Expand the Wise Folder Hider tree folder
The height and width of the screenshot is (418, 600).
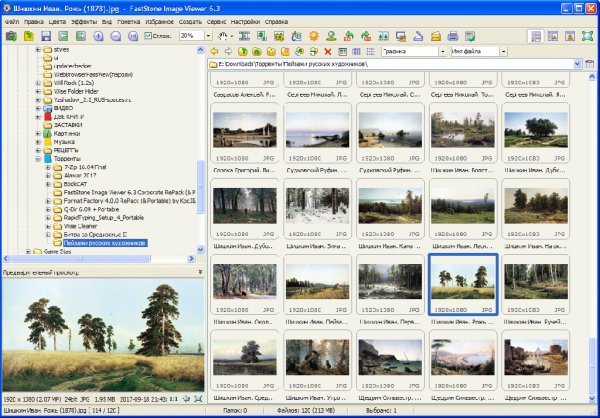click(x=38, y=91)
